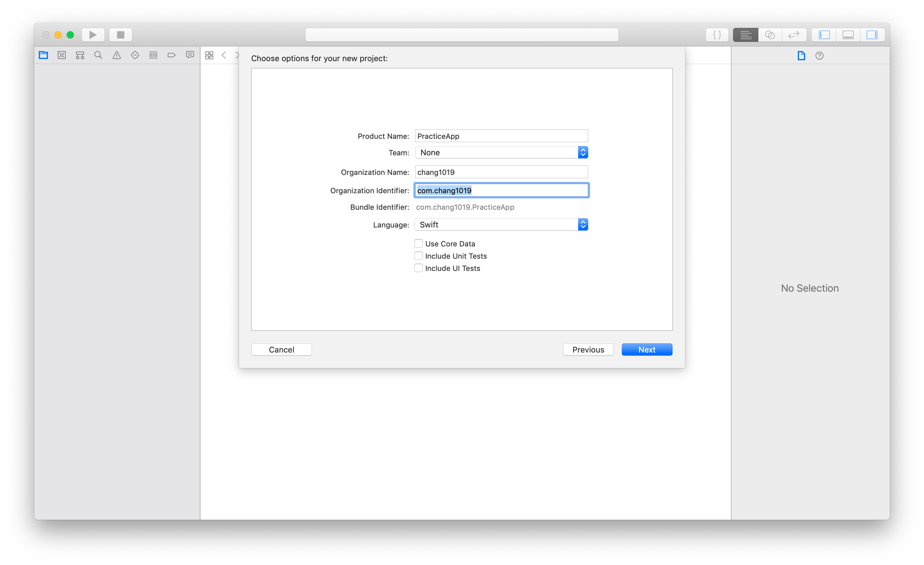The image size is (924, 565).
Task: Show the Source Control navigator
Action: pyautogui.click(x=62, y=55)
